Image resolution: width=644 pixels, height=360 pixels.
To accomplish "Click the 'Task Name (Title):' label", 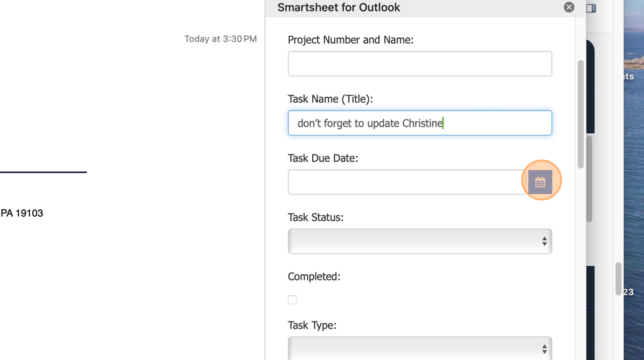I will point(330,99).
